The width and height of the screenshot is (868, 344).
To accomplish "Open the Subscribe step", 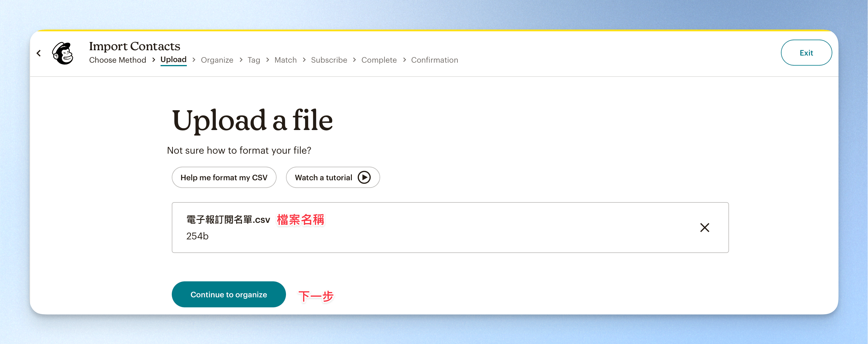I will pyautogui.click(x=329, y=60).
